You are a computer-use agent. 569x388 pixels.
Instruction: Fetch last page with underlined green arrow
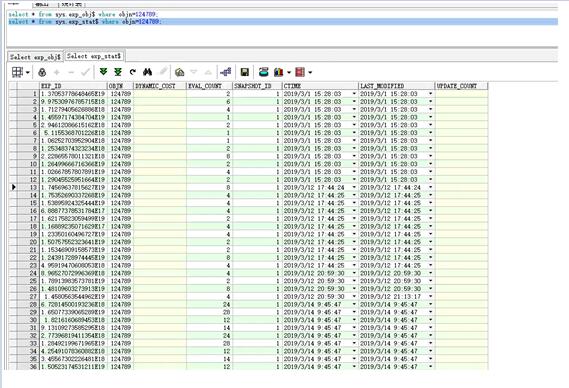(x=118, y=72)
